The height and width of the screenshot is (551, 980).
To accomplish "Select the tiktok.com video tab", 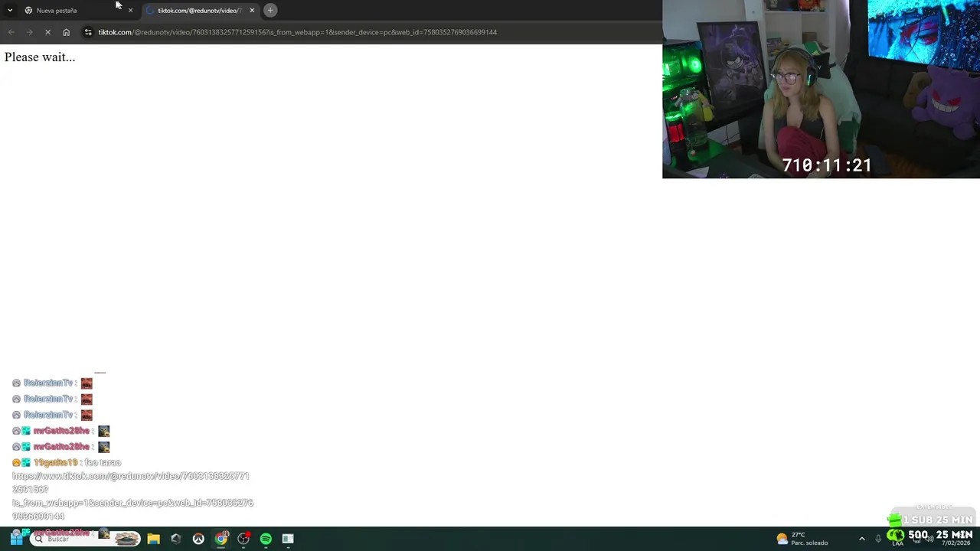I will [201, 10].
